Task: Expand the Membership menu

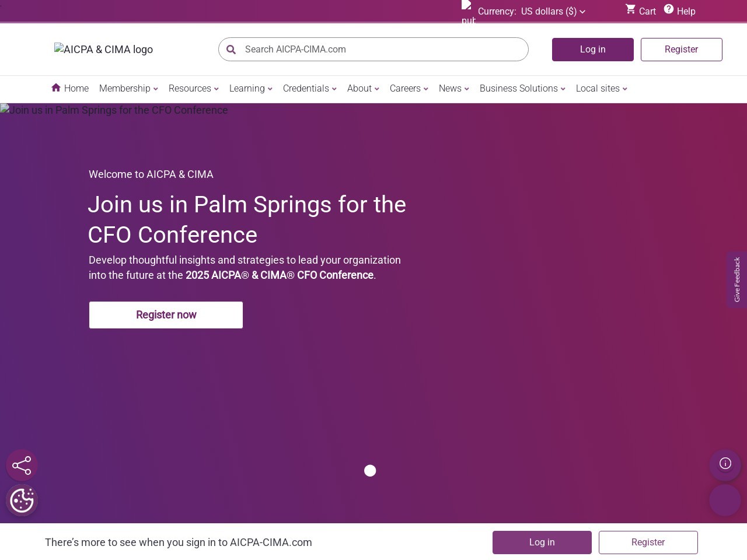Action: 128,88
